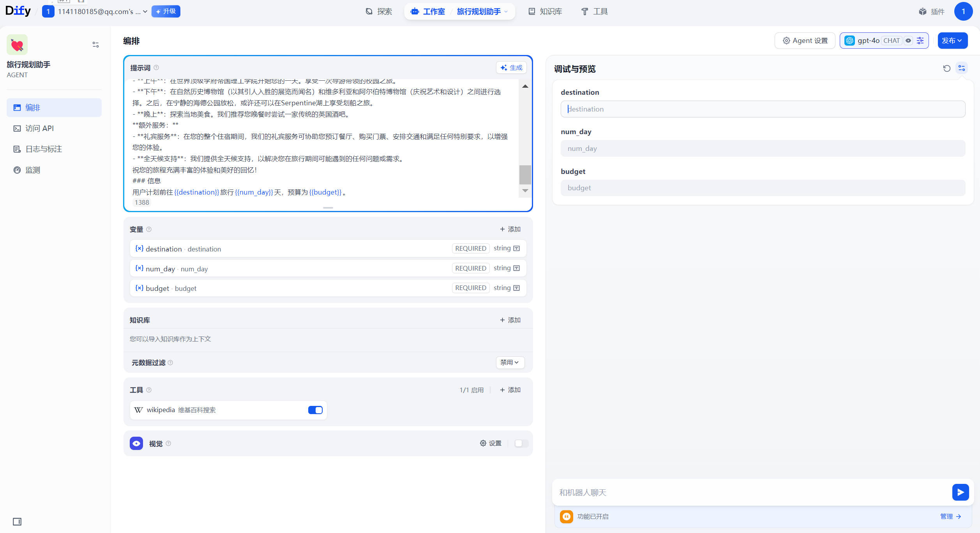This screenshot has width=980, height=533.
Task: Click the Agent 设置 button
Action: click(805, 41)
